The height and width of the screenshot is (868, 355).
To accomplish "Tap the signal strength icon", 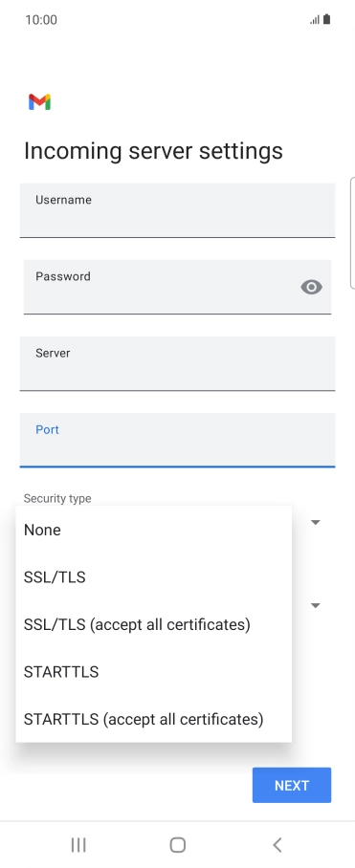I will [315, 20].
